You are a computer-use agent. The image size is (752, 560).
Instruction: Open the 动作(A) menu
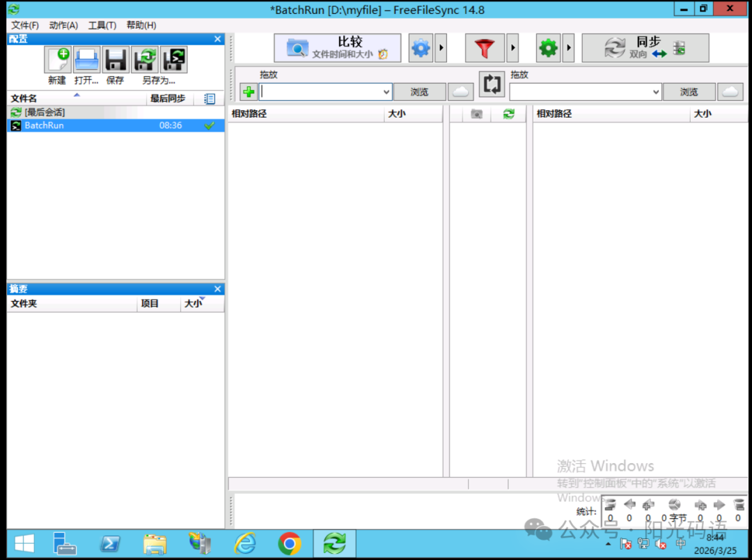(x=63, y=26)
